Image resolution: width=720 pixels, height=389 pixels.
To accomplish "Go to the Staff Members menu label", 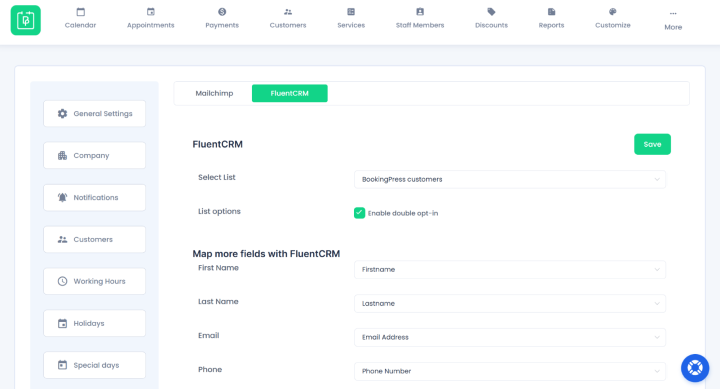I will point(420,25).
